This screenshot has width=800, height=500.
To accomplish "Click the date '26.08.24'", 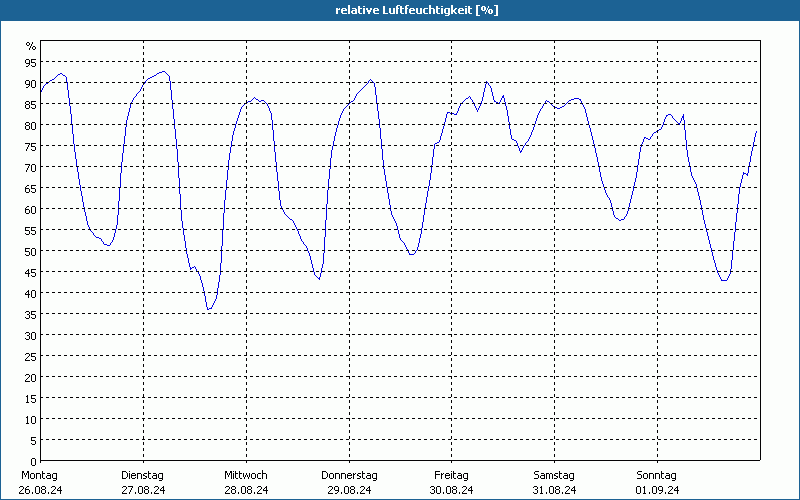I will click(x=40, y=490).
